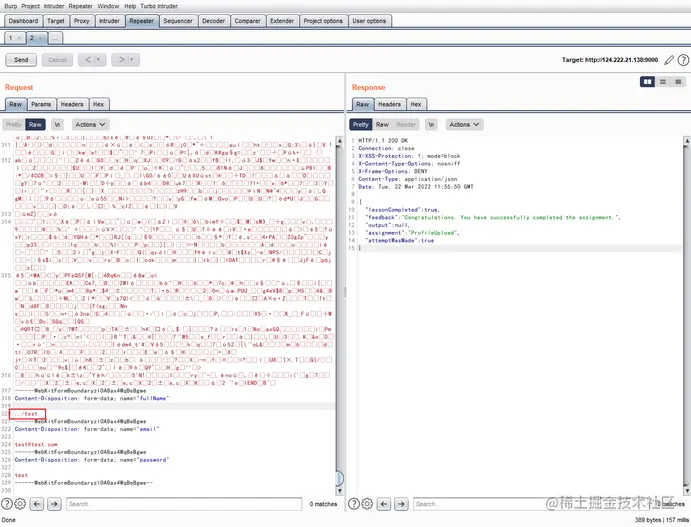
Task: Click request pane vertical scrollbar
Action: pyautogui.click(x=339, y=315)
